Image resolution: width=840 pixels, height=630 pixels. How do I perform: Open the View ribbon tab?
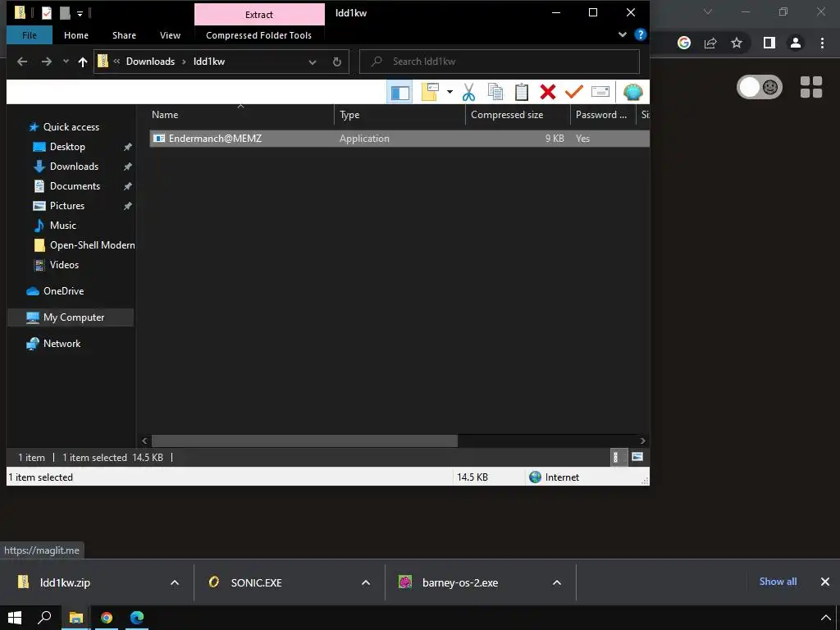[170, 35]
